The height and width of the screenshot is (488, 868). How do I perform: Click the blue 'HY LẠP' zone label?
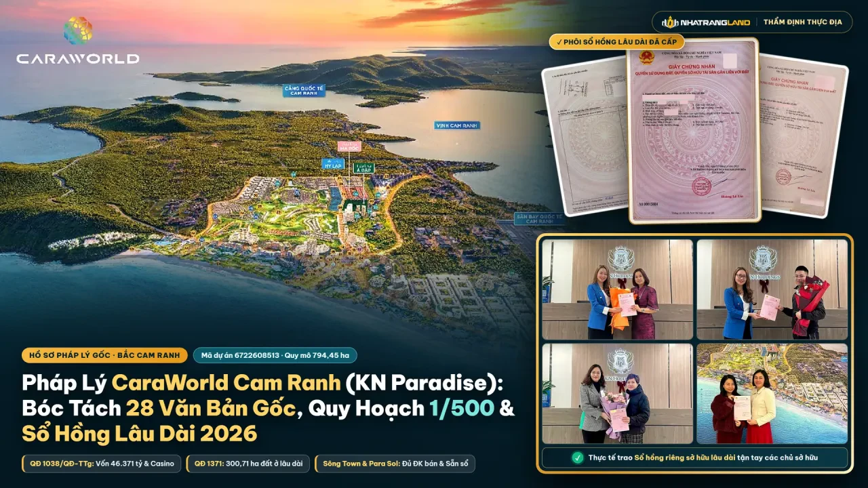coord(332,163)
